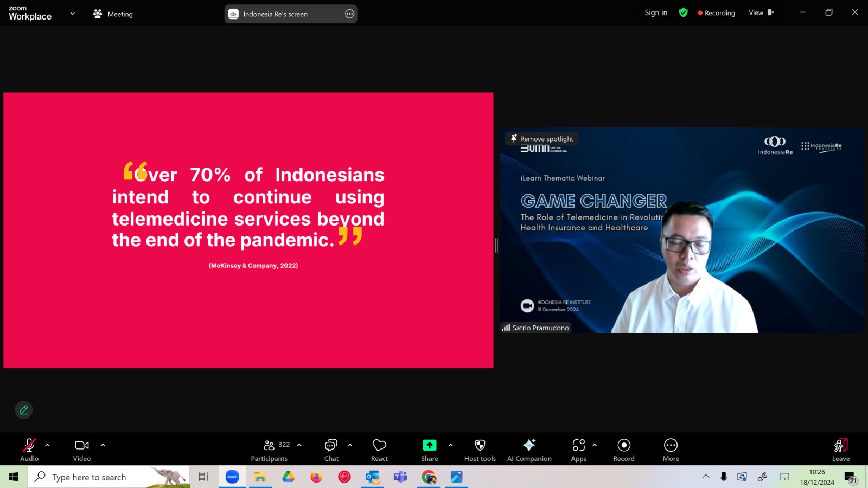Open the Participants list
Image resolution: width=868 pixels, height=488 pixels.
pyautogui.click(x=270, y=450)
